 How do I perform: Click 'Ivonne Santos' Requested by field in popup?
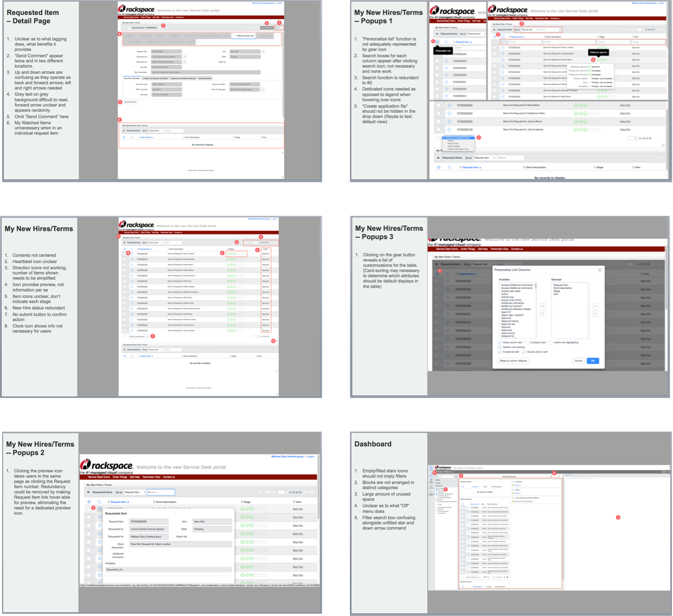[149, 529]
